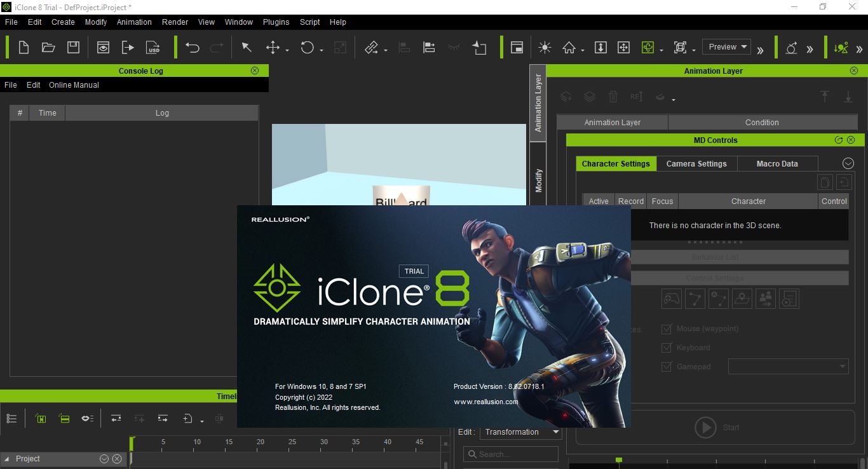Expand the Link tool dropdown arrow
The height and width of the screenshot is (469, 868).
tap(386, 50)
